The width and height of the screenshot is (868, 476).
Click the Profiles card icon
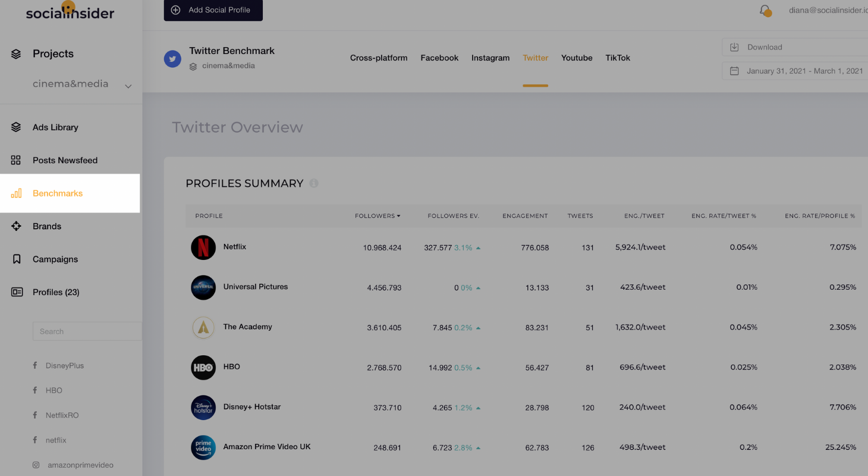[17, 292]
